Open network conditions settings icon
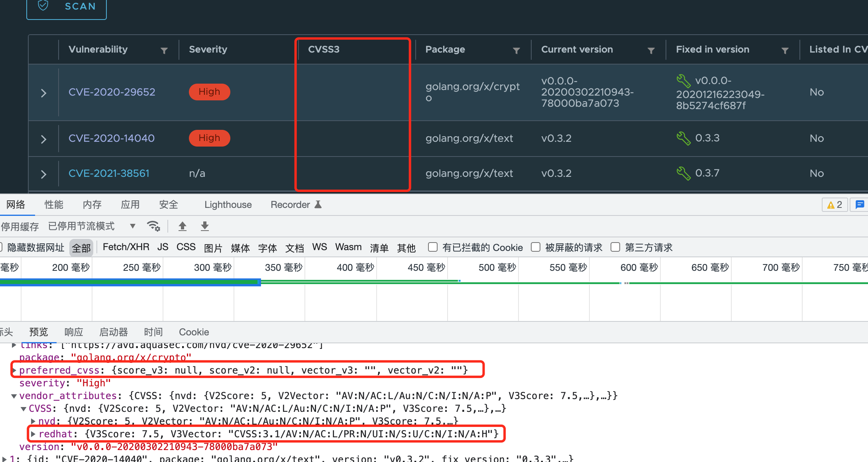The height and width of the screenshot is (462, 868). click(154, 226)
